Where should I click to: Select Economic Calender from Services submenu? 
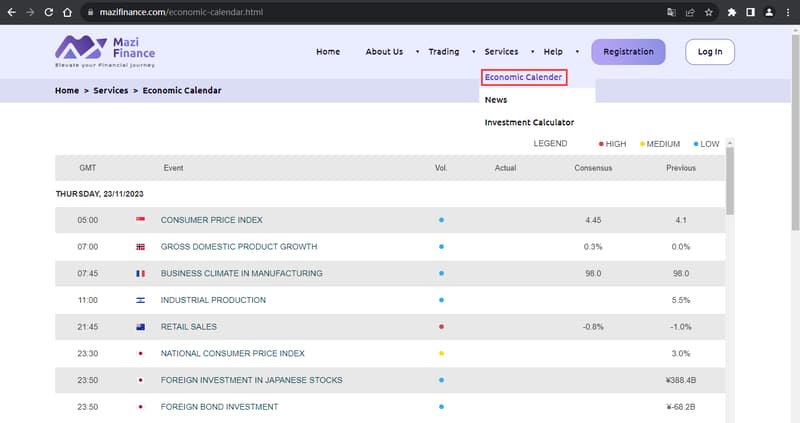tap(523, 77)
